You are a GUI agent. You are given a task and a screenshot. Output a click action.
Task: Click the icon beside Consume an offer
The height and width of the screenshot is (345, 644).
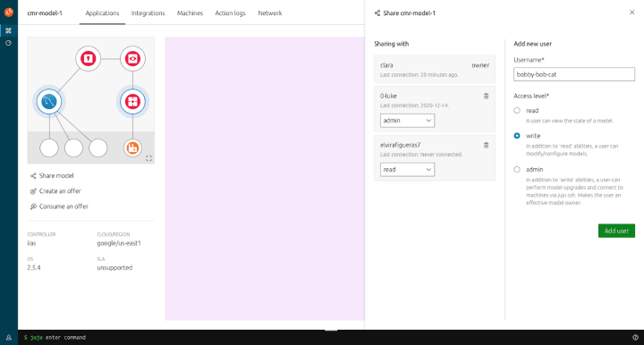pos(33,206)
